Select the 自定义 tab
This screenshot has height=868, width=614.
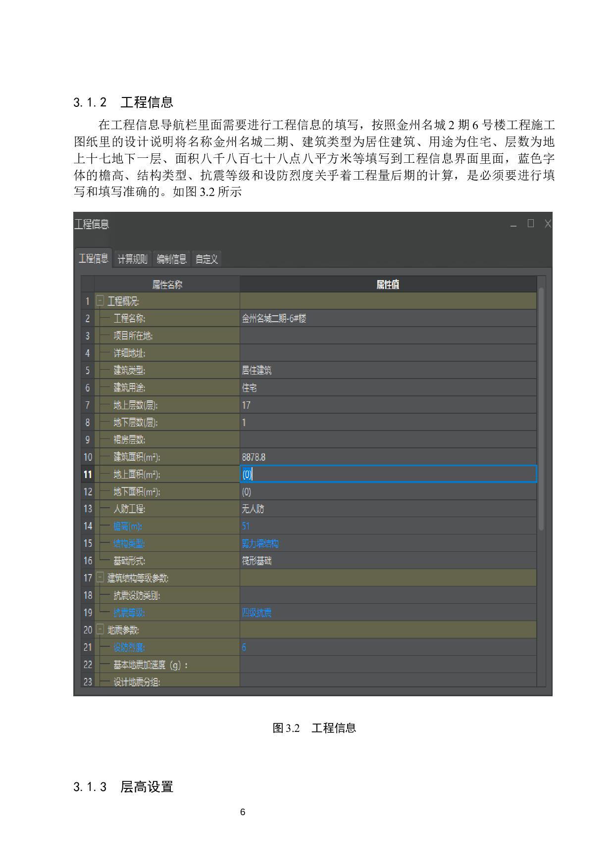[206, 259]
